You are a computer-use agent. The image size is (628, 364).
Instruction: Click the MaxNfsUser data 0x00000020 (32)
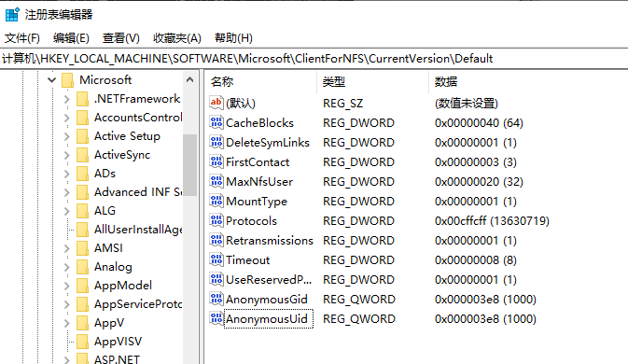coord(479,181)
